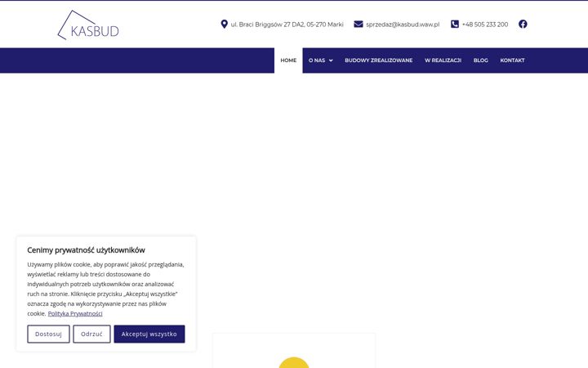Open the Polityka Prywatności link
The image size is (588, 368).
75,313
